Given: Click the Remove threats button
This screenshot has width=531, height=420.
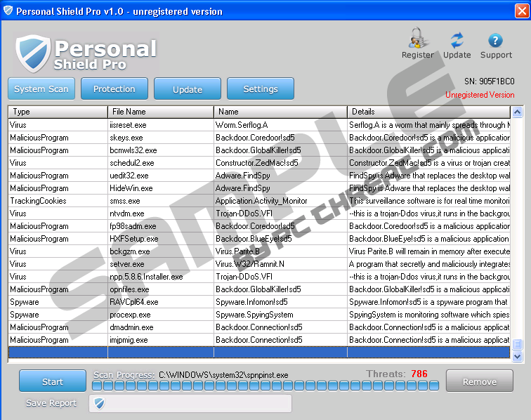Looking at the screenshot, I should pyautogui.click(x=480, y=381).
